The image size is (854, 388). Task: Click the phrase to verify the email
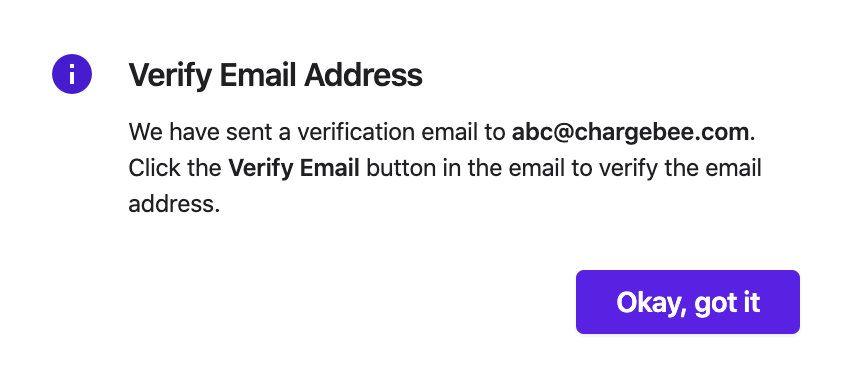tap(666, 168)
